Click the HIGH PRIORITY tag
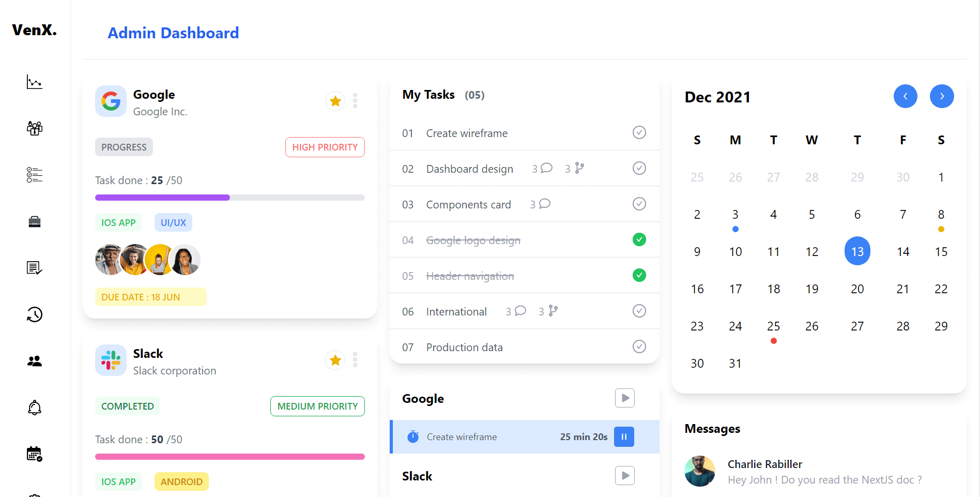Viewport: 980px width, 497px height. pos(325,147)
